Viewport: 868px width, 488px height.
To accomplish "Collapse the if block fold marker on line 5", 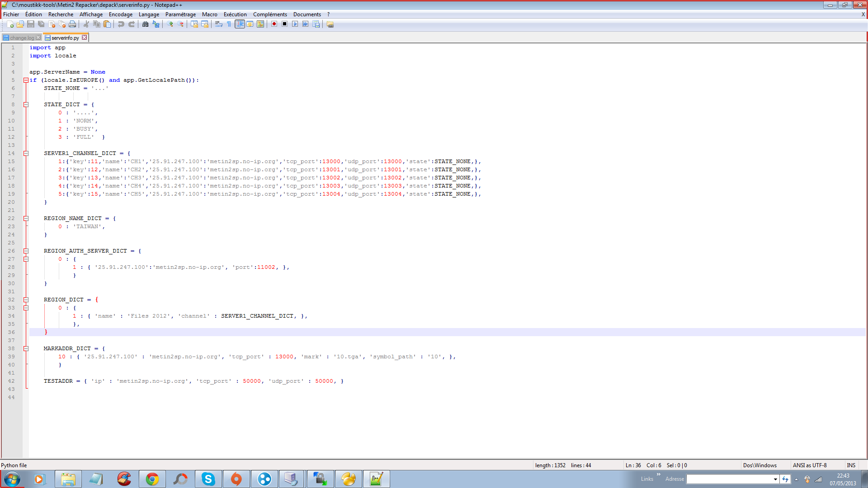I will click(x=26, y=80).
